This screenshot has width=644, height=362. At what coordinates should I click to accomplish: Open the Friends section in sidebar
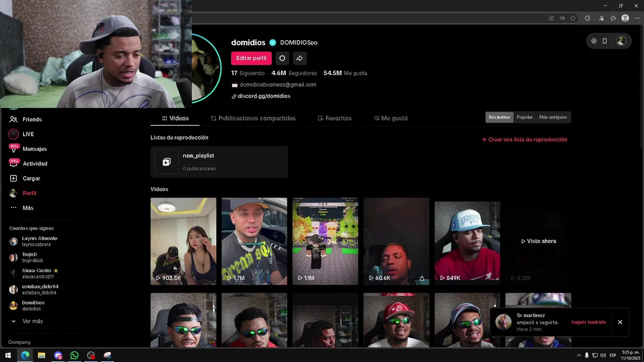[x=26, y=119]
